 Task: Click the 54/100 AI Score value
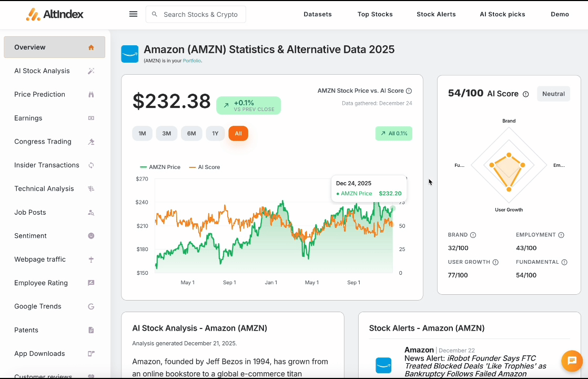point(466,94)
